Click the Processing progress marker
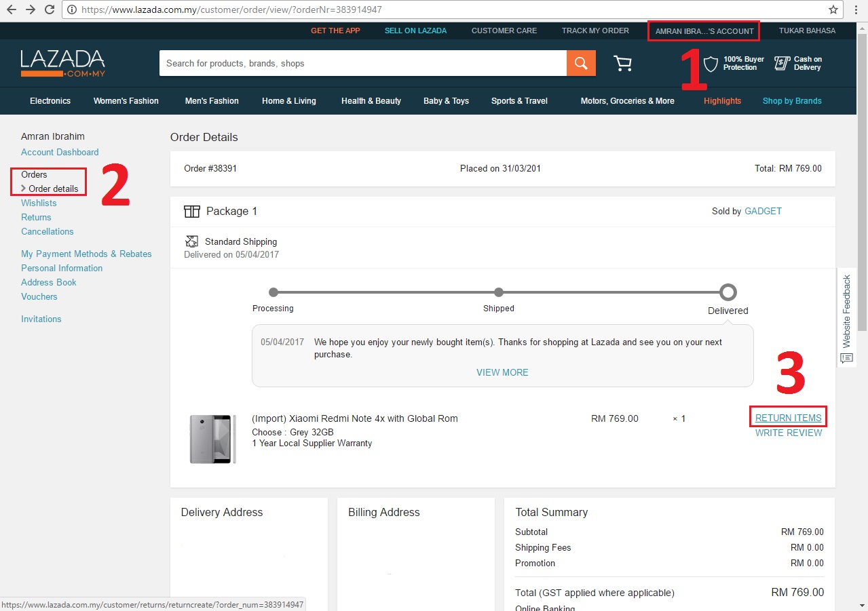868x611 pixels. click(x=273, y=292)
